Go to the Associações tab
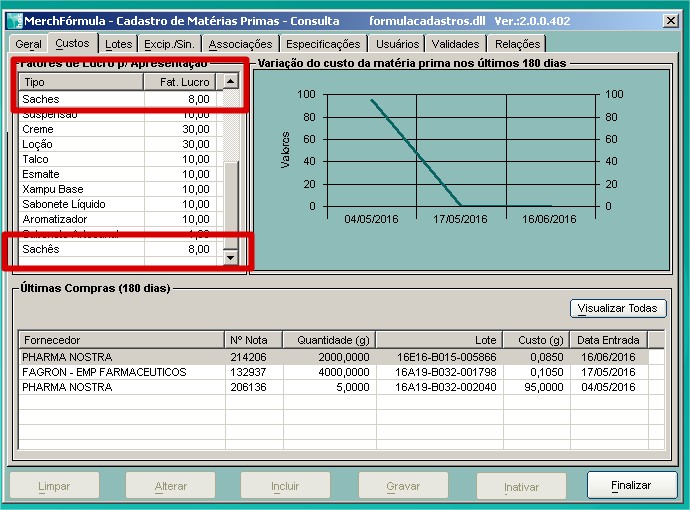Viewport: 690px width, 510px height. (x=240, y=44)
